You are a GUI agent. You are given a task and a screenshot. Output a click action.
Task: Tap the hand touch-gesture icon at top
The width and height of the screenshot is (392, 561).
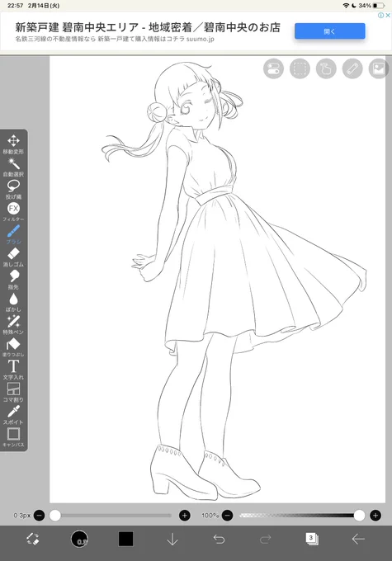pos(326,68)
